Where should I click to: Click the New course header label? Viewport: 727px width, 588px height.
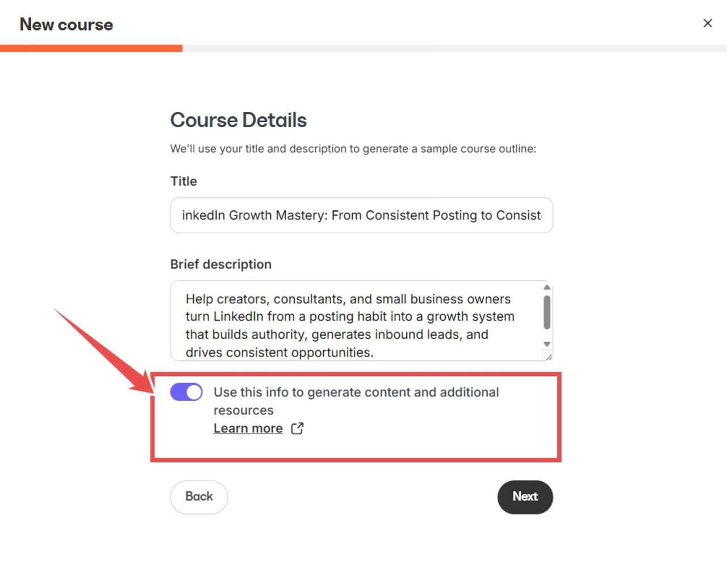[66, 24]
